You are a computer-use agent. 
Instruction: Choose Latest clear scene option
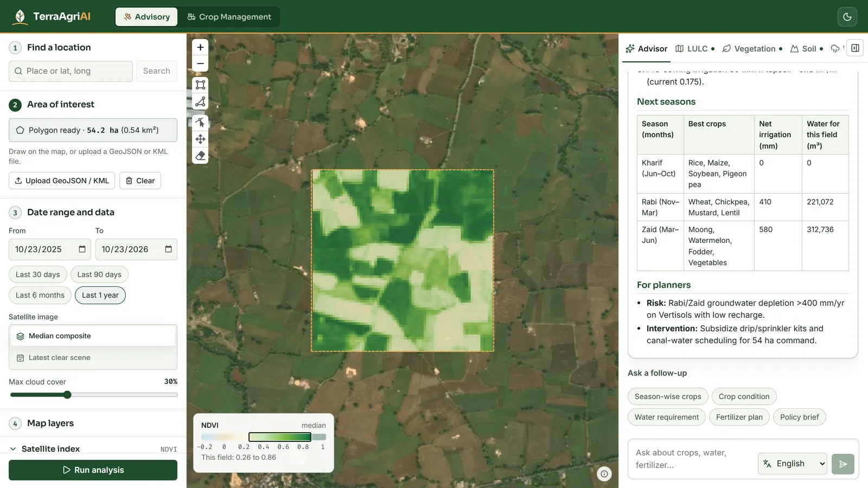click(93, 358)
